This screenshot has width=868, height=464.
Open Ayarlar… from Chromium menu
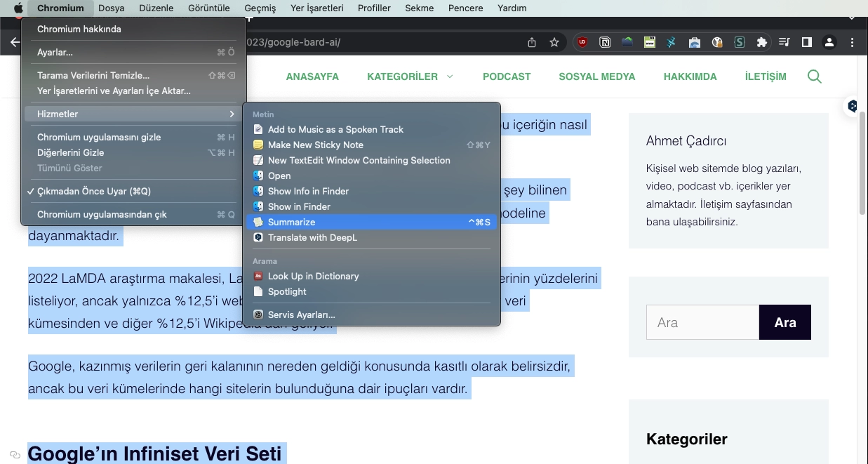coord(133,52)
